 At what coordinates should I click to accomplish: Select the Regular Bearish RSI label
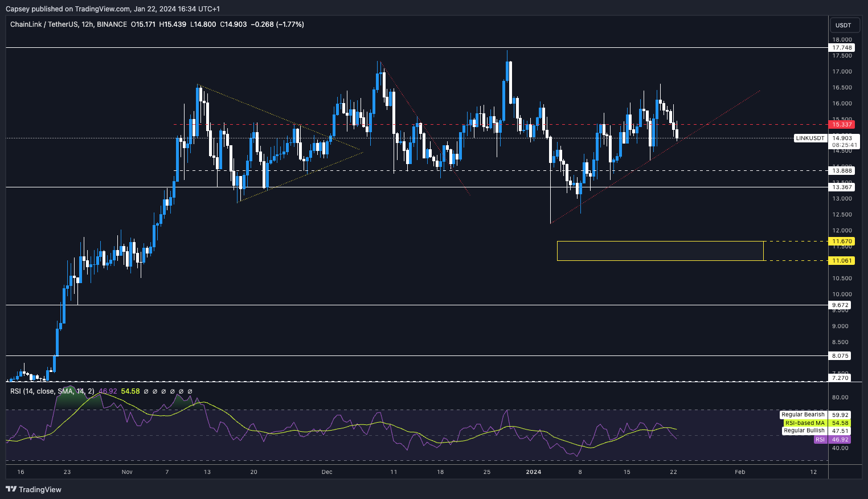click(x=803, y=415)
